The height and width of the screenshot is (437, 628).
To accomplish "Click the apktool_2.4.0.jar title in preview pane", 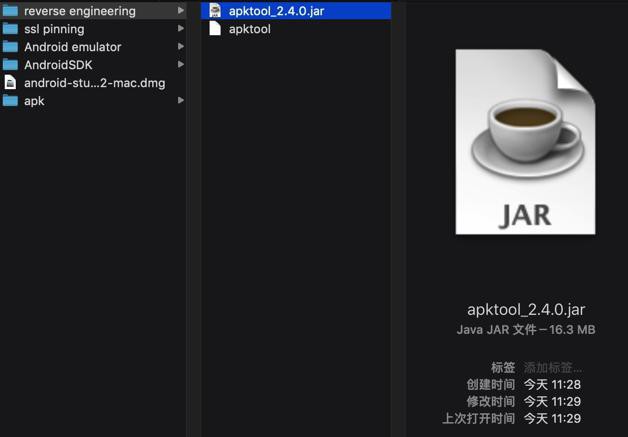I will click(x=526, y=310).
